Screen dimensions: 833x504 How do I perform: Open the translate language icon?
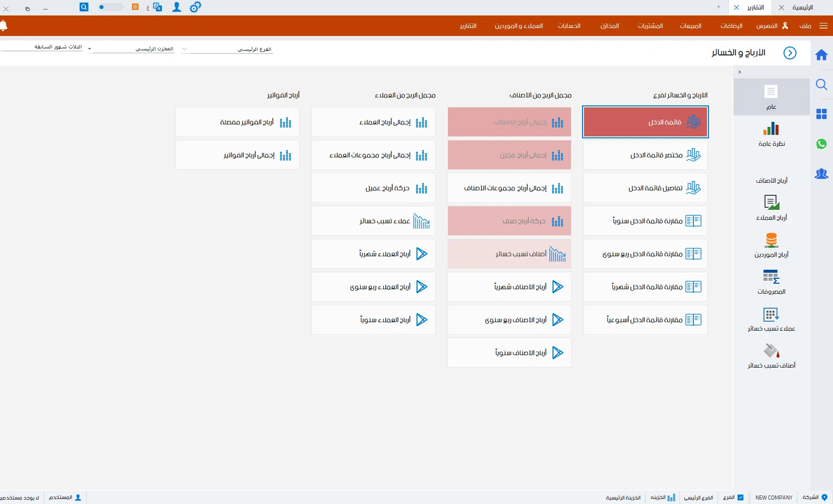click(x=157, y=7)
